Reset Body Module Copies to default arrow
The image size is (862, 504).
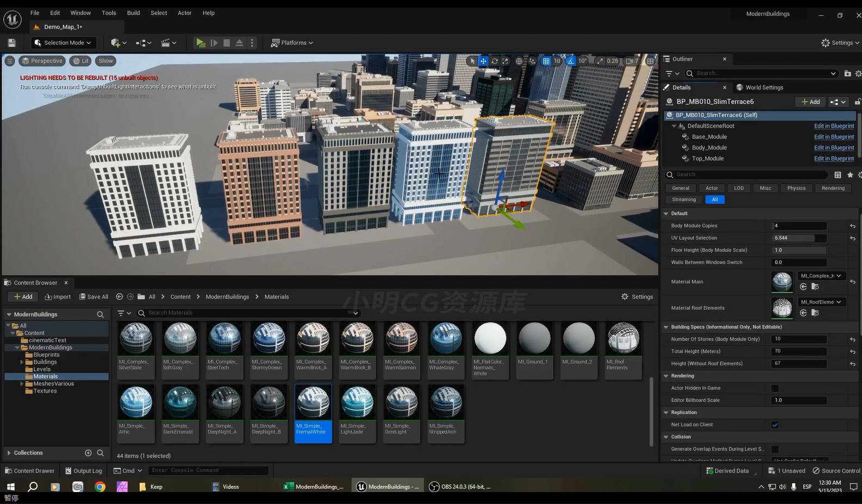pos(853,226)
